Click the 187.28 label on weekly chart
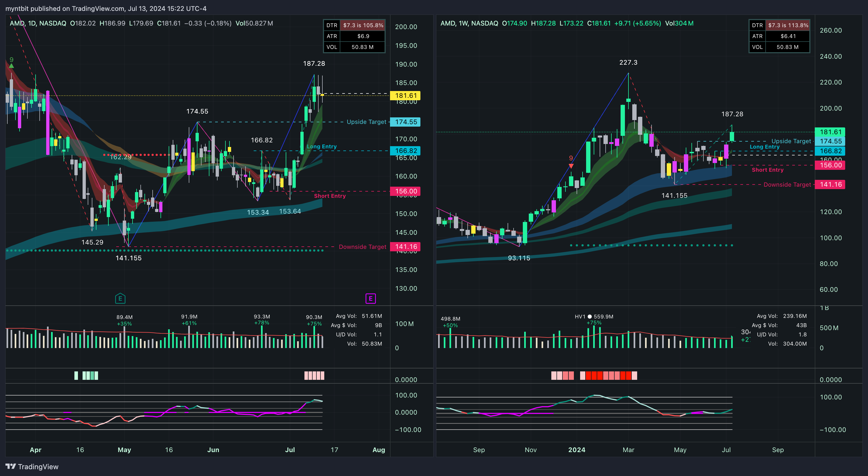The image size is (868, 476). coord(732,114)
